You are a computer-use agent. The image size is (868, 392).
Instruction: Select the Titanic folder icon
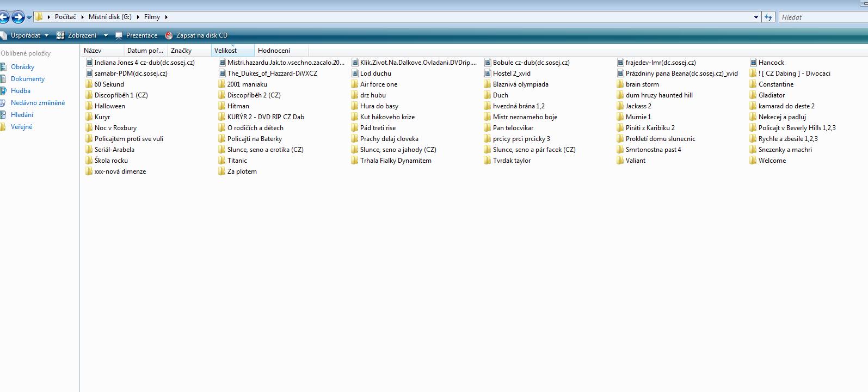[x=222, y=161]
